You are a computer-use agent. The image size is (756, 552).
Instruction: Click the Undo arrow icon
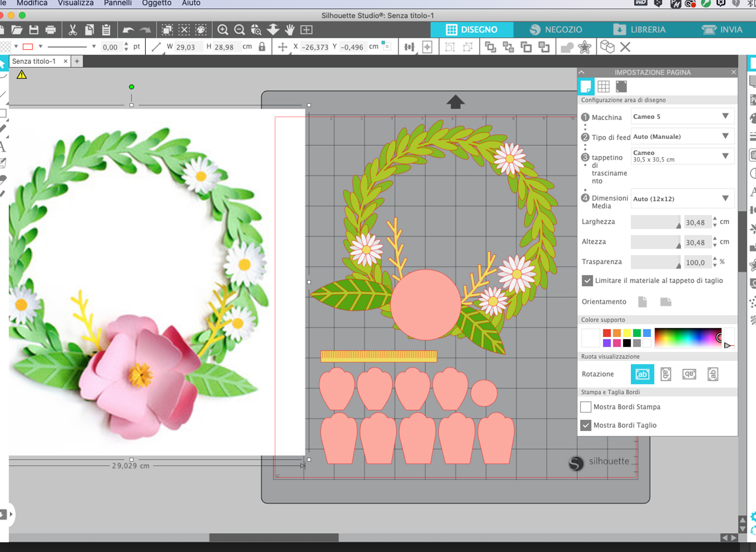128,30
